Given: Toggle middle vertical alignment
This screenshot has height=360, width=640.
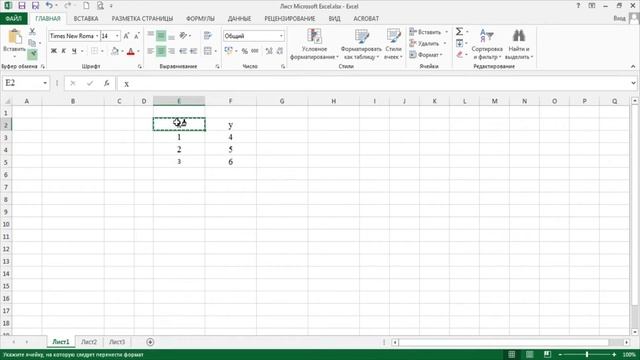Looking at the screenshot, I should pos(161,36).
